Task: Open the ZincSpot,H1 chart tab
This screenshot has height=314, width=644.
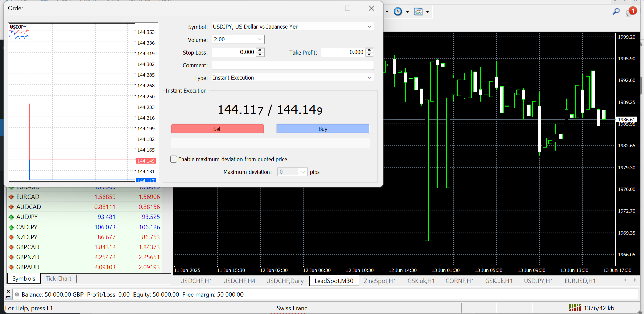Action: (380, 281)
